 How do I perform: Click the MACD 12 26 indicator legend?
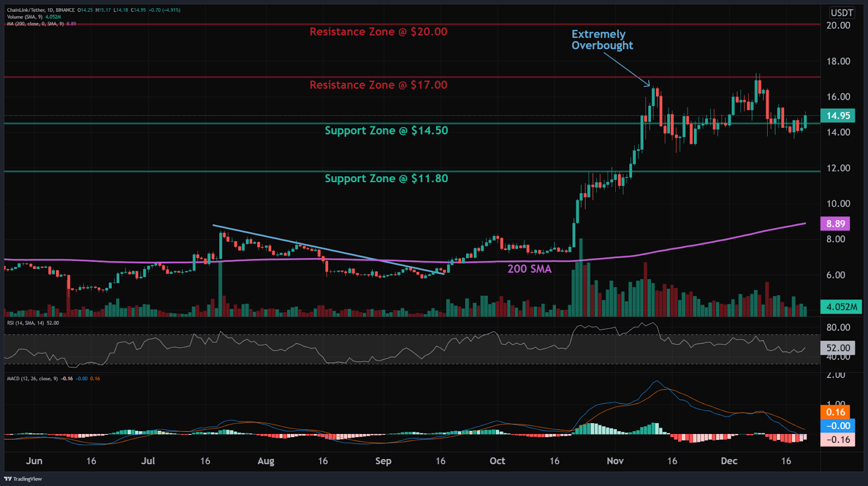pyautogui.click(x=53, y=379)
